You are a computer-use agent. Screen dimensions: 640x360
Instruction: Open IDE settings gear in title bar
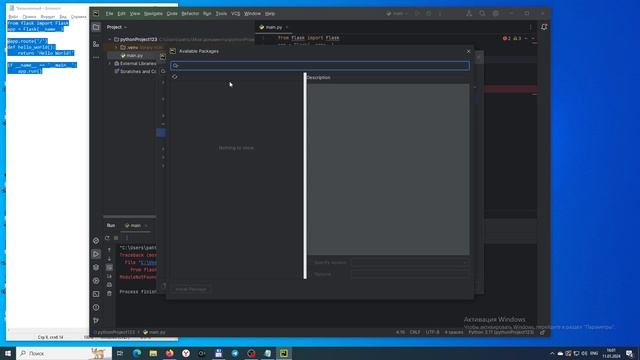coord(496,13)
